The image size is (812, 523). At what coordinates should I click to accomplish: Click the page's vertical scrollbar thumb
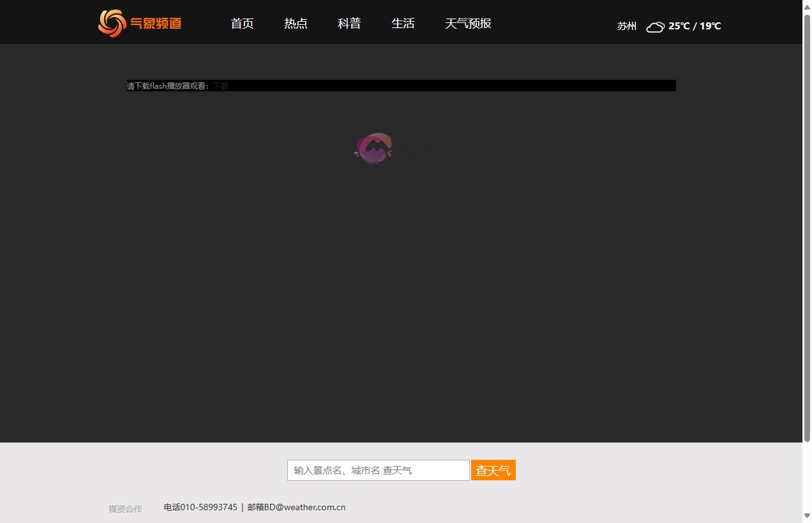click(807, 227)
